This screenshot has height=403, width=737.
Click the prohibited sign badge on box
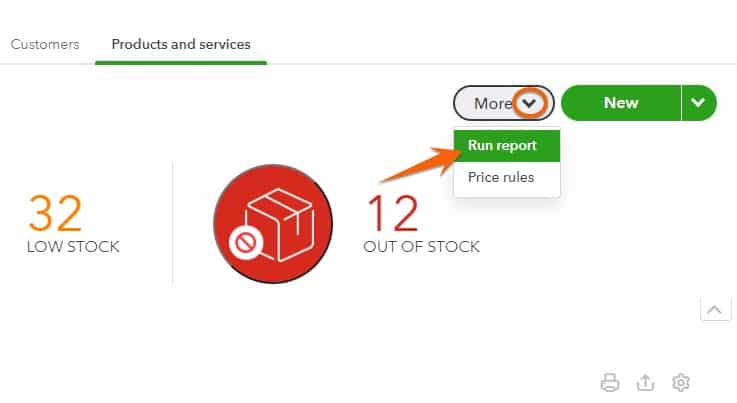246,243
